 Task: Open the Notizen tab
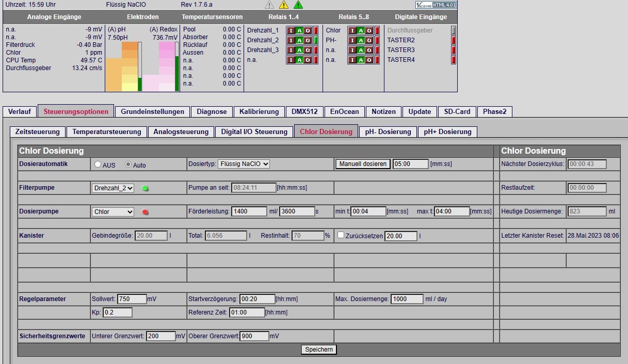[x=383, y=111]
